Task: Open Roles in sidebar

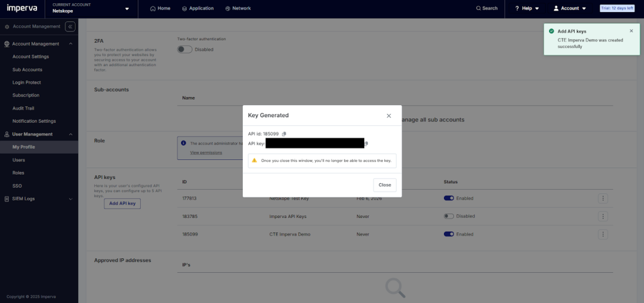Action: pyautogui.click(x=18, y=173)
